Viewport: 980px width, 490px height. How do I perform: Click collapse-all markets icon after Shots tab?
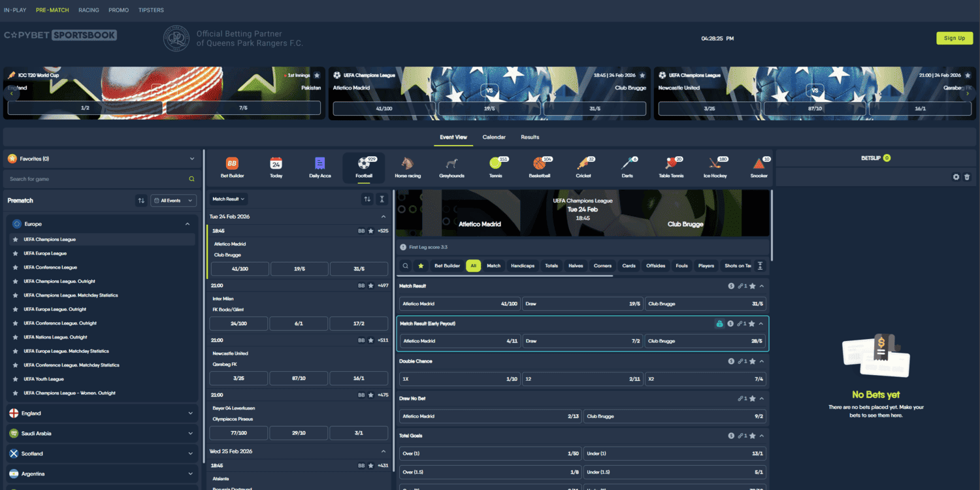[760, 266]
